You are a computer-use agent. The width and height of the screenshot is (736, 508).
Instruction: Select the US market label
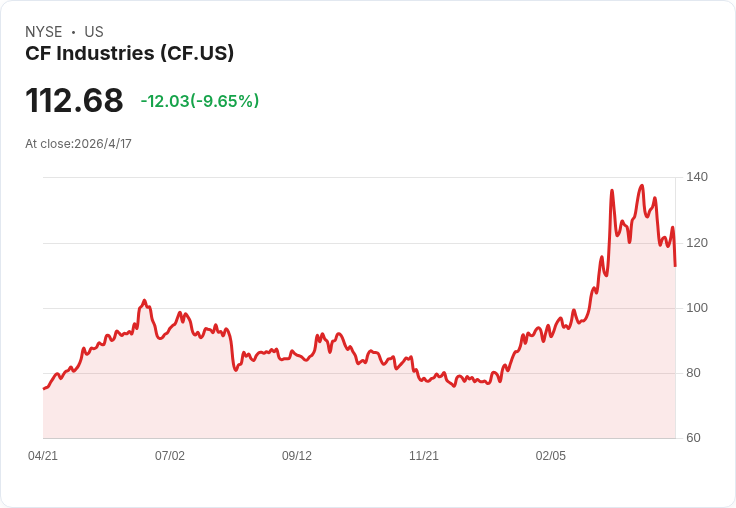(94, 32)
